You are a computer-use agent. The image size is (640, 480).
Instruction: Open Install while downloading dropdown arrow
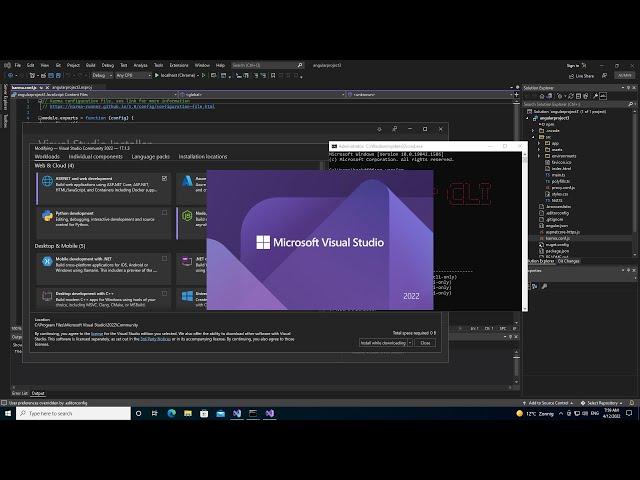coord(410,343)
